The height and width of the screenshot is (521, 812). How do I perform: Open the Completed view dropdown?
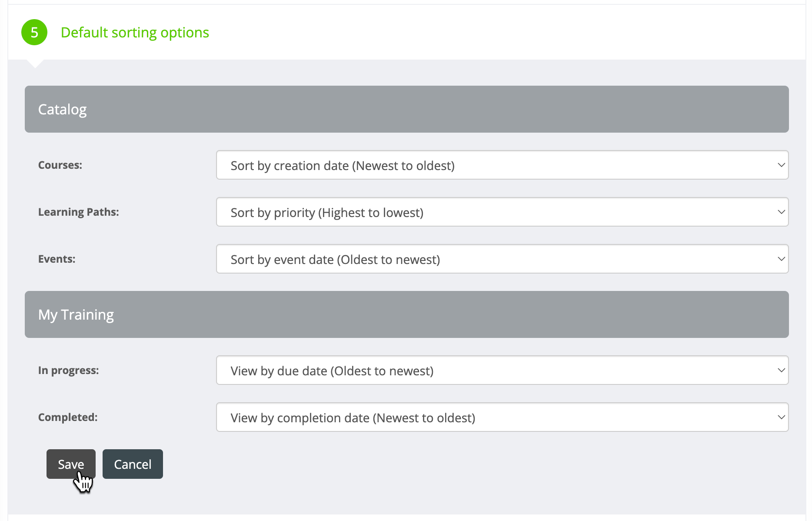[502, 417]
